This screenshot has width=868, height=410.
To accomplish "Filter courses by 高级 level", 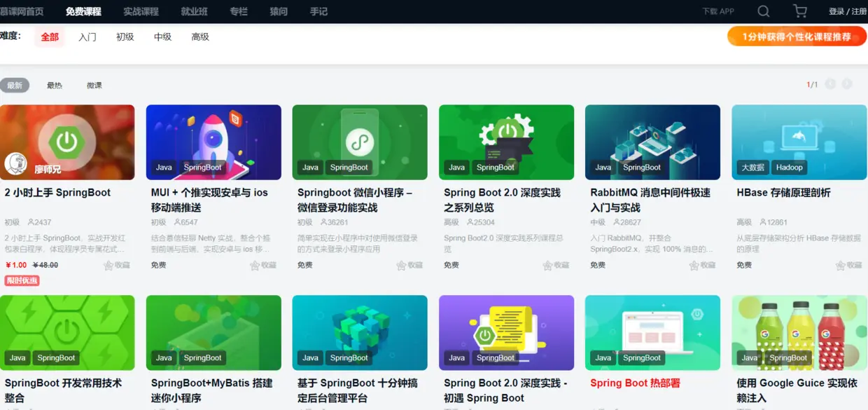I will (x=200, y=36).
